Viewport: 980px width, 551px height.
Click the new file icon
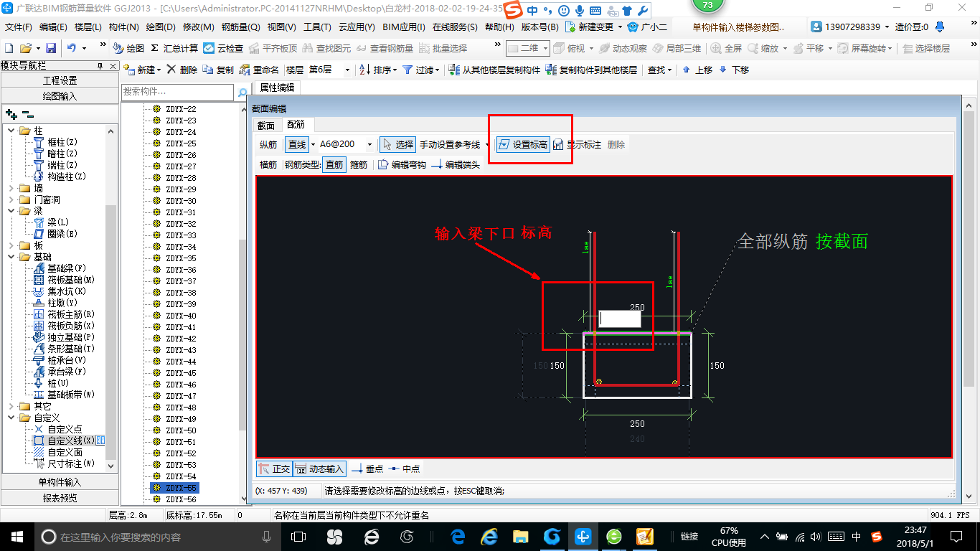pyautogui.click(x=9, y=48)
